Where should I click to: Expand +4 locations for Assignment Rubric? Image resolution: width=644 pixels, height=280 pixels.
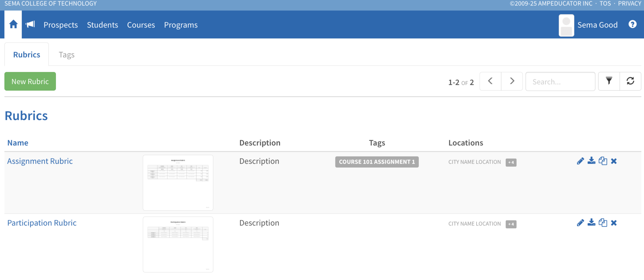click(511, 163)
